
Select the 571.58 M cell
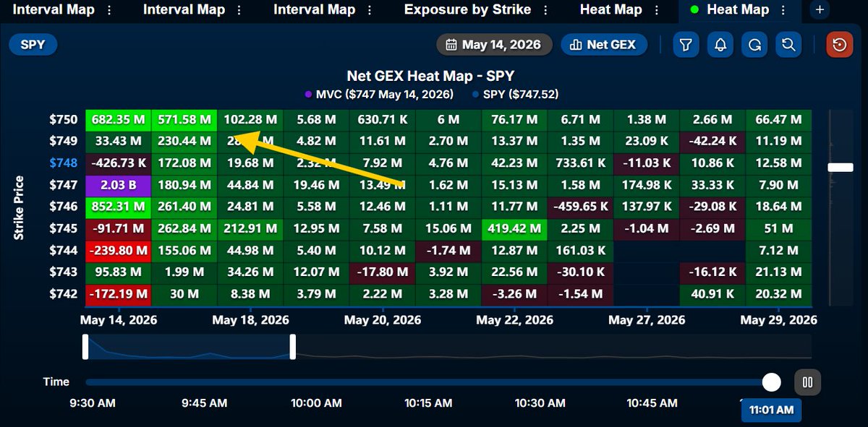184,120
